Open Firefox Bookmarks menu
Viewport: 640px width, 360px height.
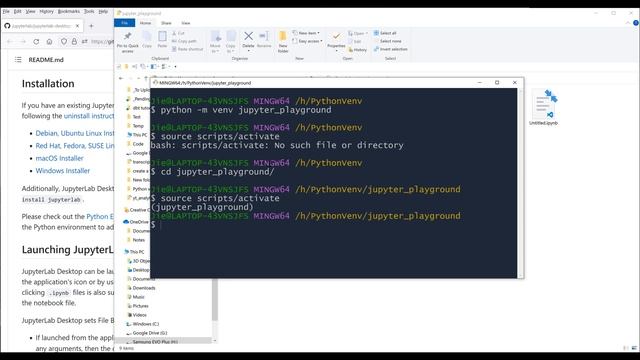click(69, 11)
